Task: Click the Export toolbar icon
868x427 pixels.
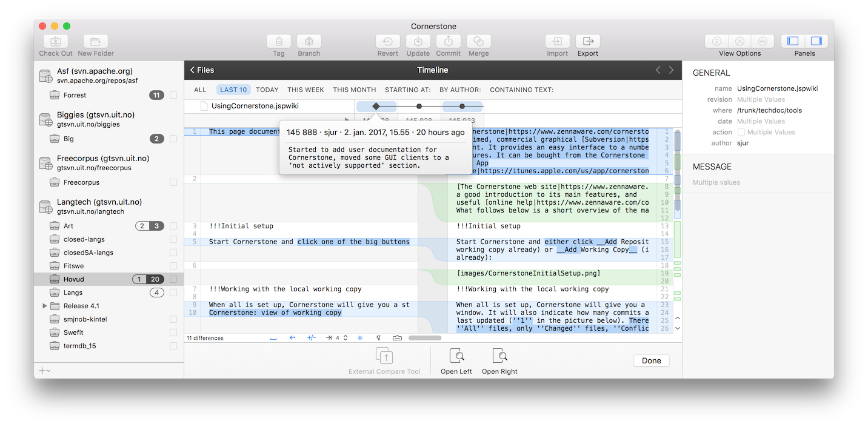Action: pyautogui.click(x=588, y=41)
